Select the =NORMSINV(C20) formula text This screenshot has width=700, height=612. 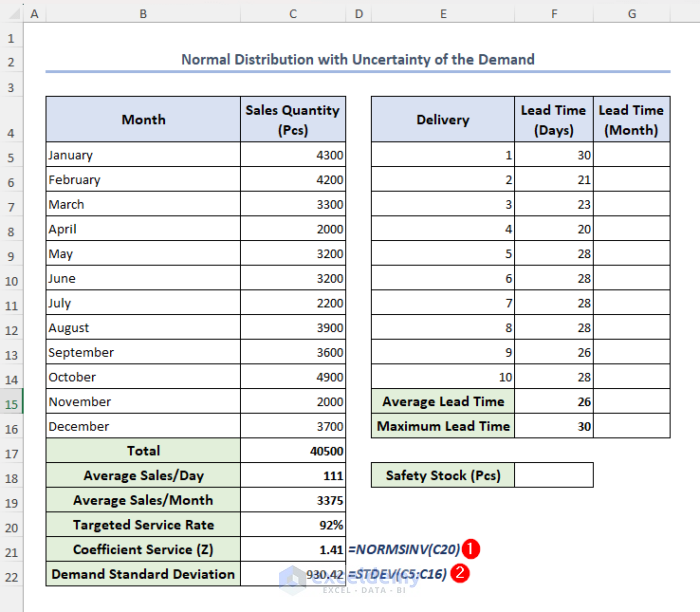[404, 549]
